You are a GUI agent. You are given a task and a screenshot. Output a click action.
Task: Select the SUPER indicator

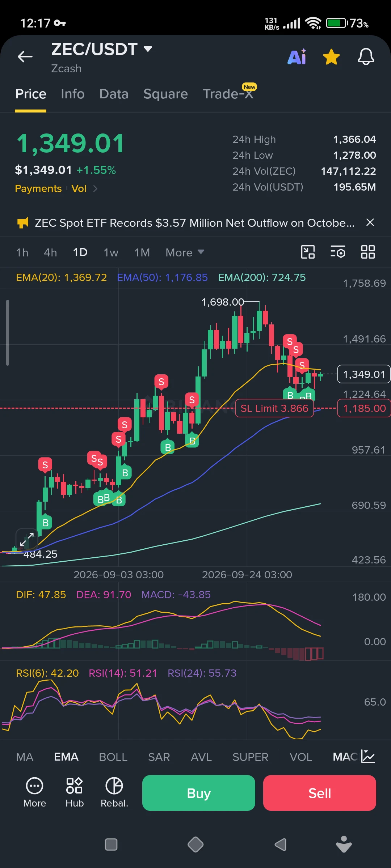(251, 757)
